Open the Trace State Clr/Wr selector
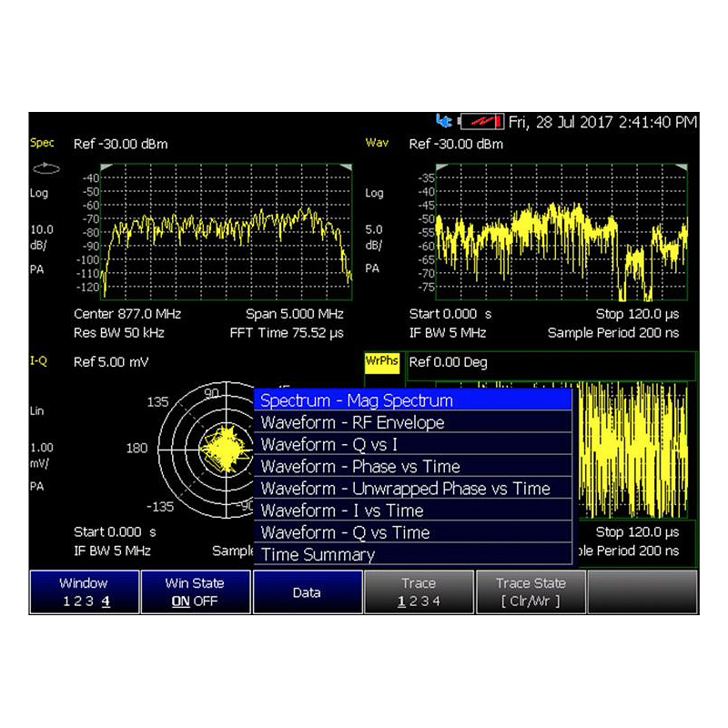 [531, 592]
